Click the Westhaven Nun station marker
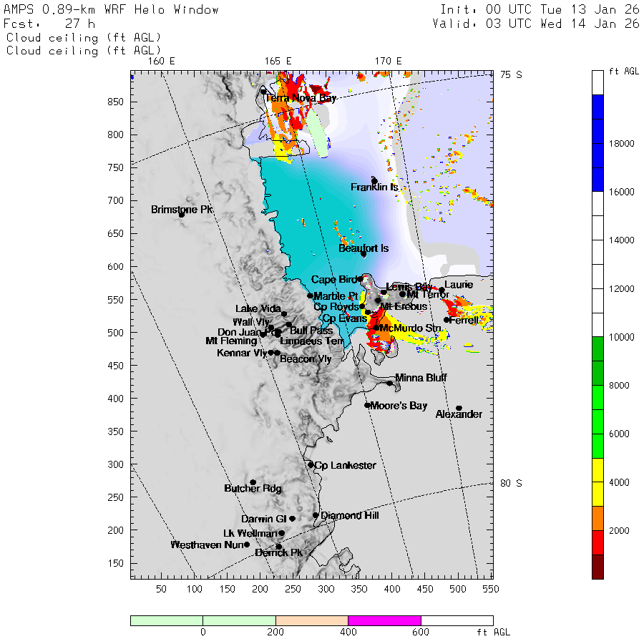The height and width of the screenshot is (644, 644). (x=247, y=545)
